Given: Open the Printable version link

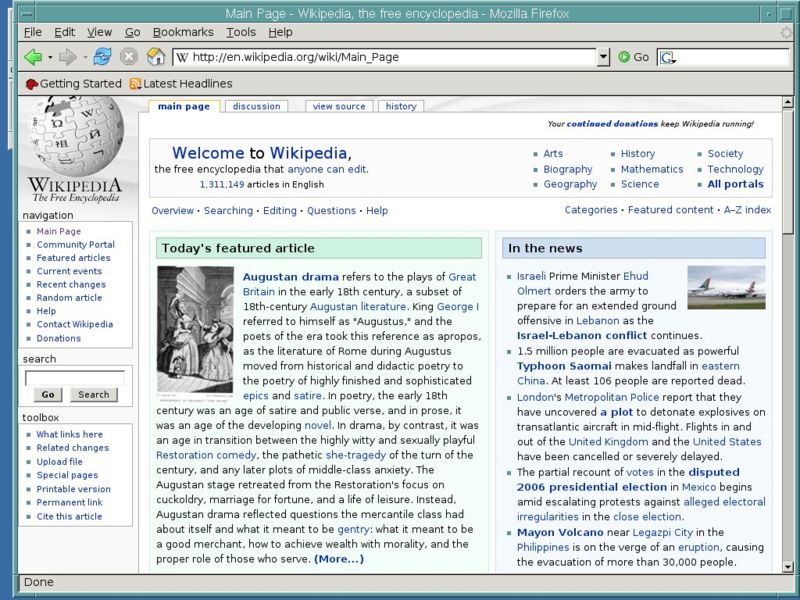Looking at the screenshot, I should pyautogui.click(x=73, y=489).
